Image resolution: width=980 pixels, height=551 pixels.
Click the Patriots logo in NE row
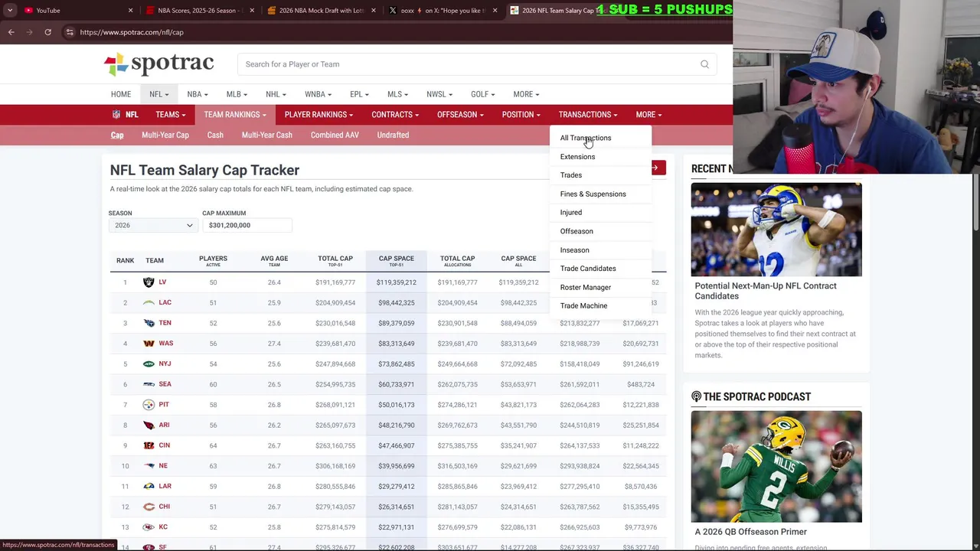[x=149, y=465]
